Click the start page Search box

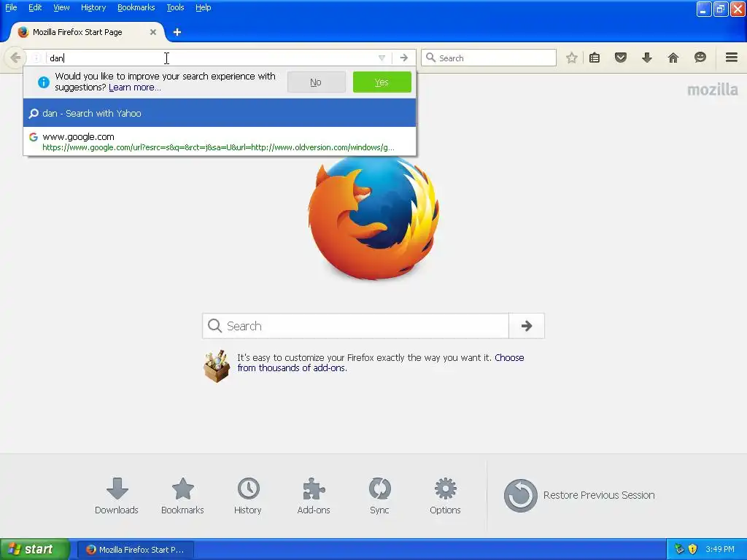click(x=355, y=326)
